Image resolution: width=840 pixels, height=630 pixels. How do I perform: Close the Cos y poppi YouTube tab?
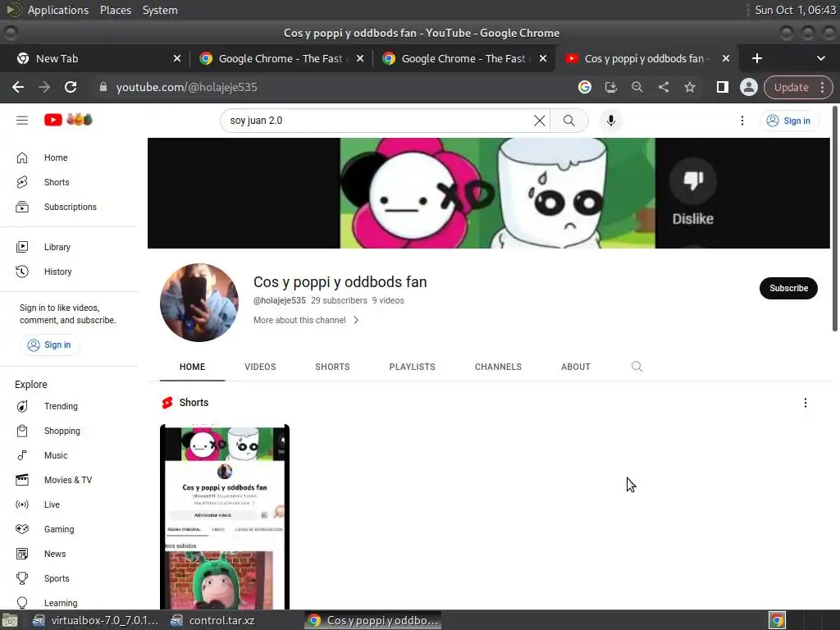[x=726, y=58]
